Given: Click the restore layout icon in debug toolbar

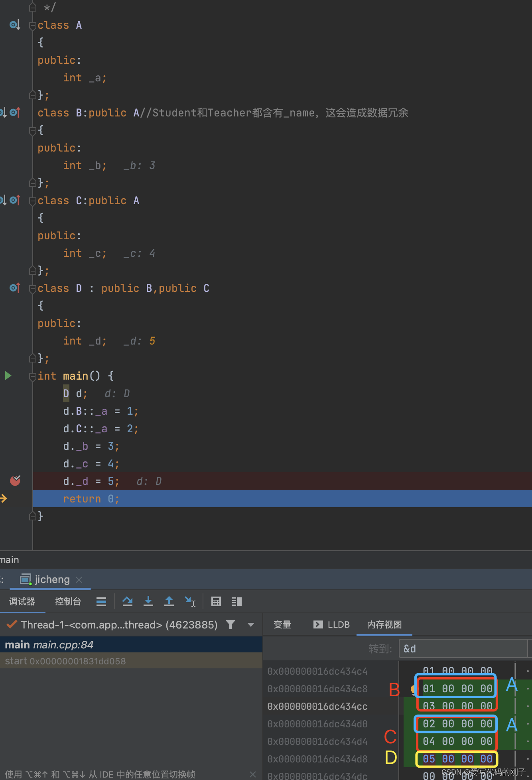Looking at the screenshot, I should pyautogui.click(x=237, y=601).
